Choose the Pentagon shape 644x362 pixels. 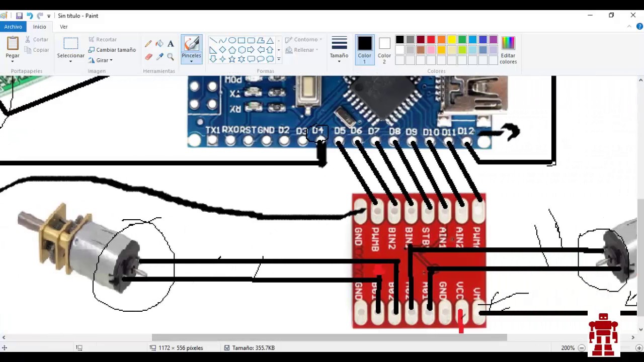(232, 50)
